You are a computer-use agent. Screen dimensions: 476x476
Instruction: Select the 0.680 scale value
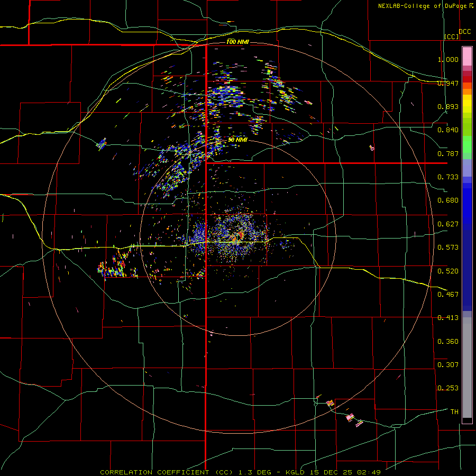[x=448, y=200]
